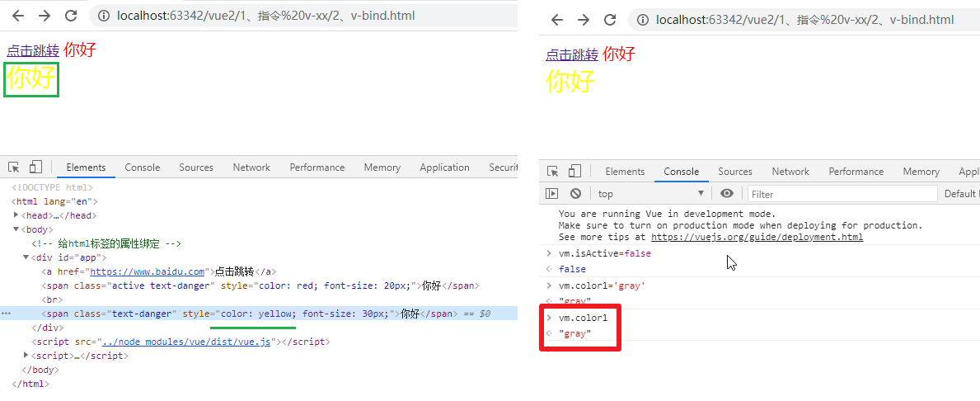Open Sources tab in left DevTools
Screen dimensions: 980x401
tap(196, 167)
